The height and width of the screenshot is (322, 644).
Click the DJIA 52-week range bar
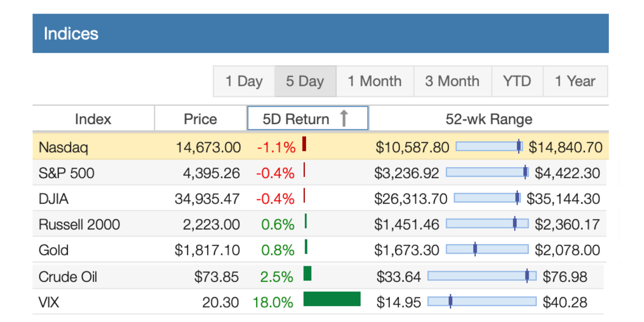coord(487,198)
